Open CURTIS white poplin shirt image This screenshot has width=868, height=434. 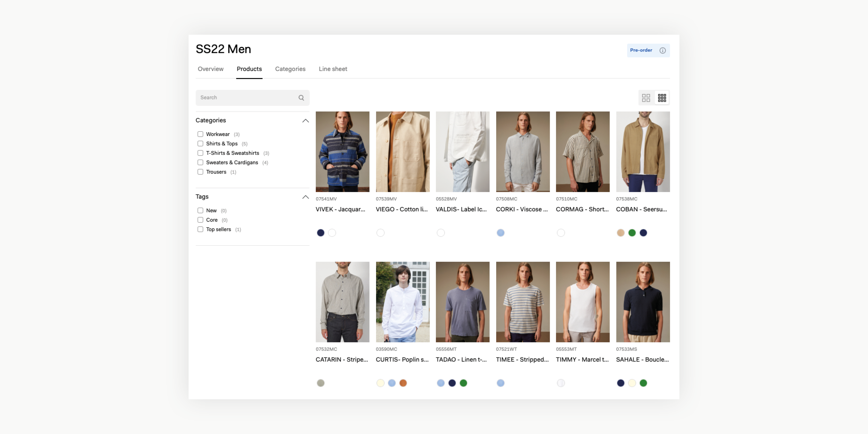(403, 302)
